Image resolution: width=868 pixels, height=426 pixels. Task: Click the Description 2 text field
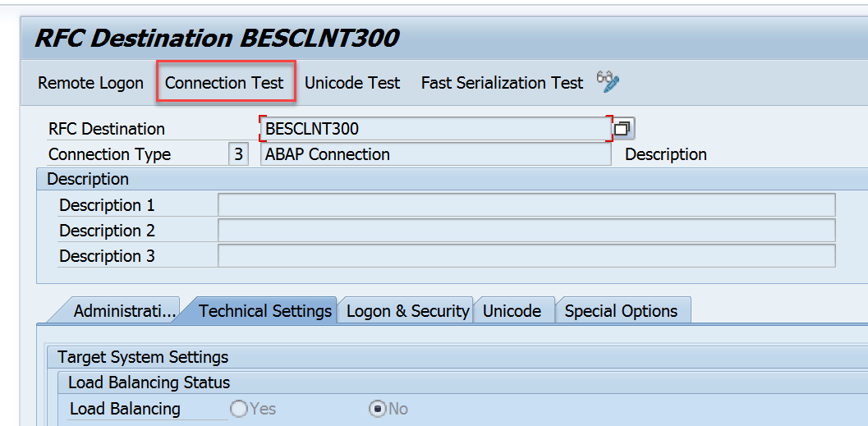tap(526, 231)
